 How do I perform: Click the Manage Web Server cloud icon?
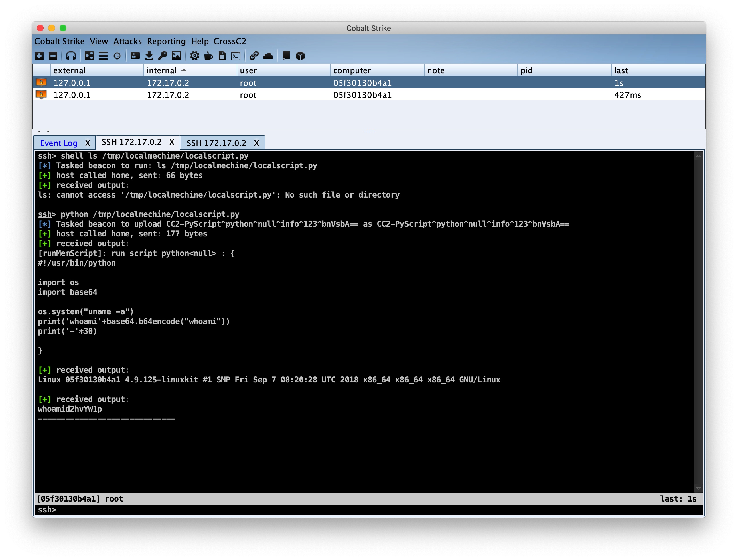click(268, 56)
